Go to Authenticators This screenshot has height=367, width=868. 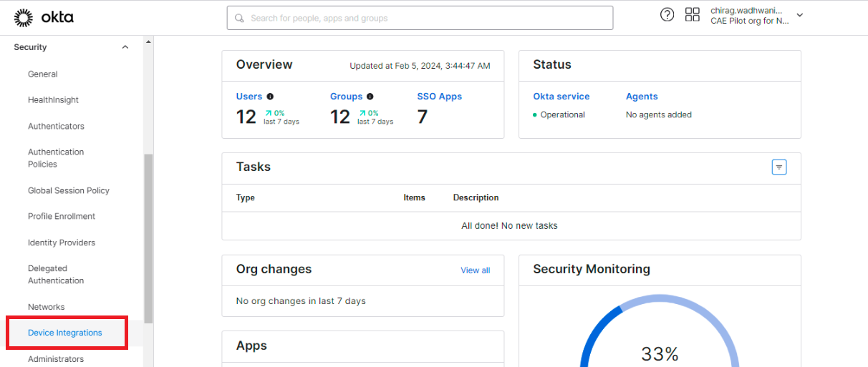56,127
